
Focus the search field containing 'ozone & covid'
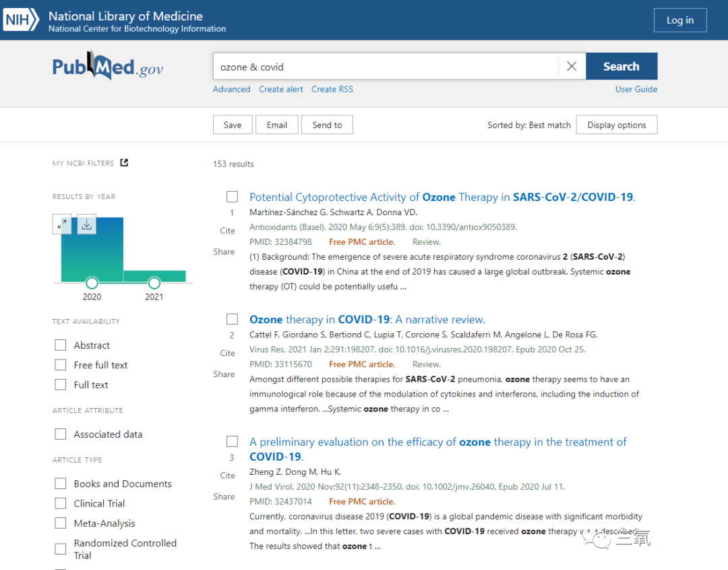(386, 66)
